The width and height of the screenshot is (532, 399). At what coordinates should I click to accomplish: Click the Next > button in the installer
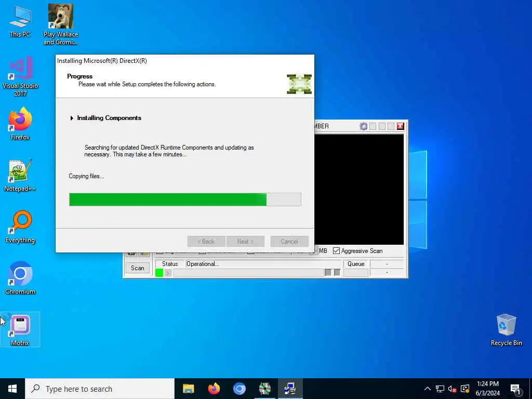click(x=245, y=242)
